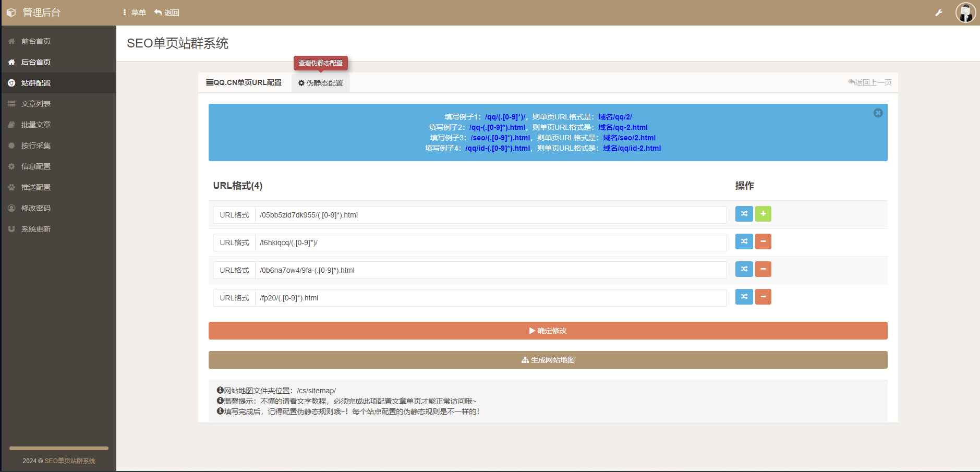Remove the /t6hkiqcq/ URL rule with minus
The height and width of the screenshot is (472, 980).
pyautogui.click(x=763, y=241)
